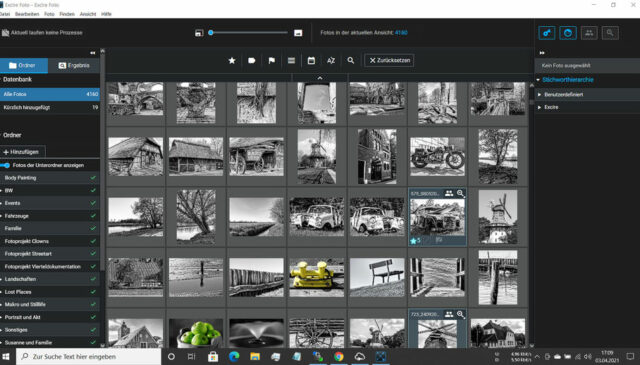The image size is (640, 365).
Task: Open Google Chrome from taskbar
Action: (338, 356)
